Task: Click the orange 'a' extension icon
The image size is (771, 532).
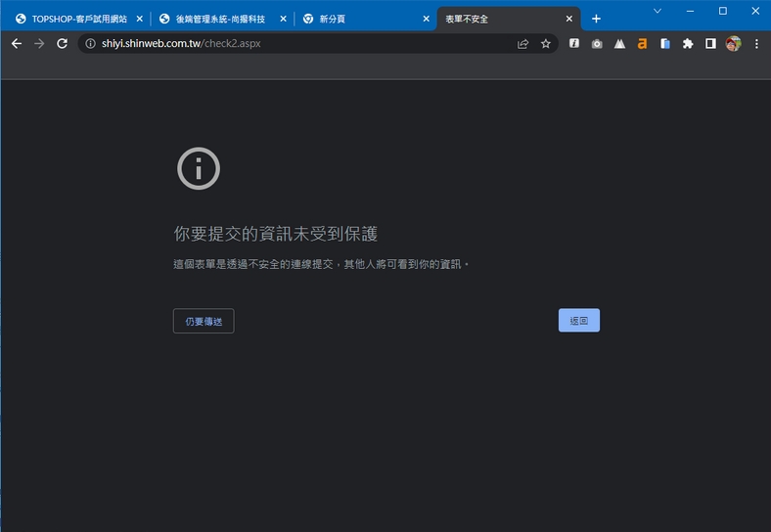Action: 642,44
